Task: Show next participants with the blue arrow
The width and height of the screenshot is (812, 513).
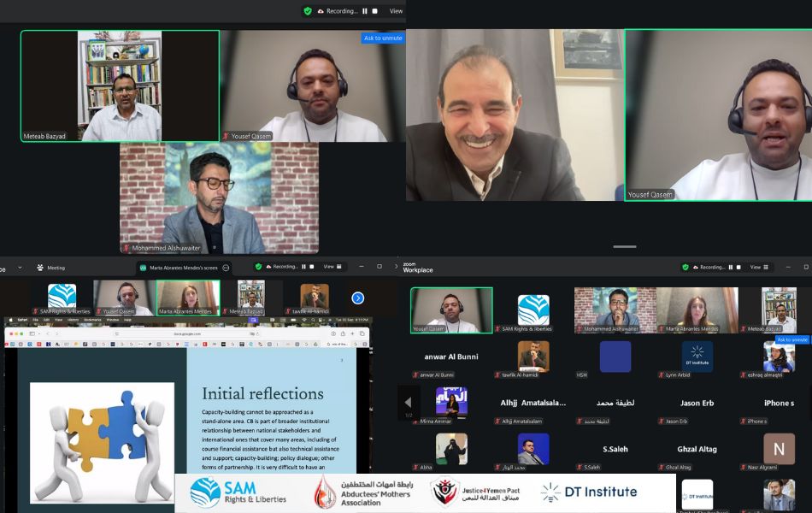Action: (357, 298)
